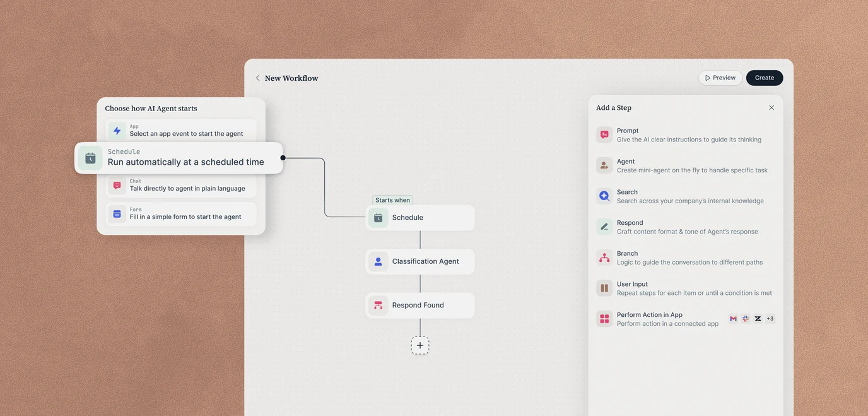Select 'Run automatically at a scheduled time'

point(186,162)
